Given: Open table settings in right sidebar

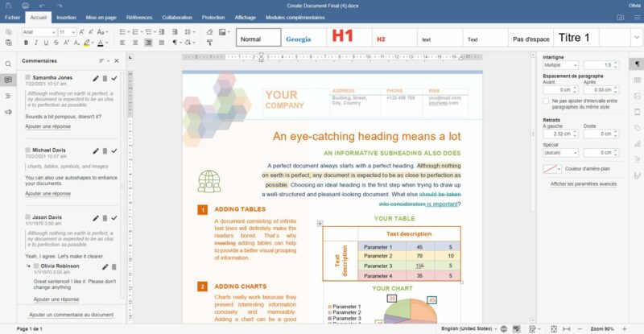Looking at the screenshot, I should pyautogui.click(x=638, y=80).
